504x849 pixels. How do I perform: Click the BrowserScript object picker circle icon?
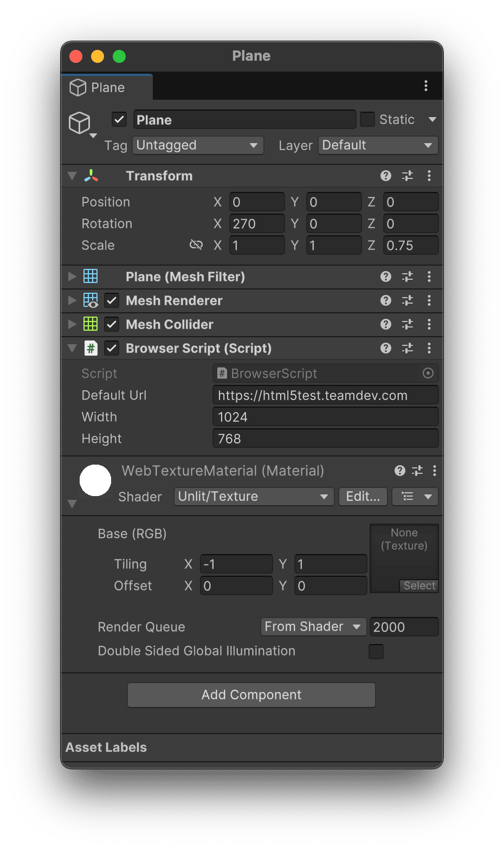click(428, 373)
